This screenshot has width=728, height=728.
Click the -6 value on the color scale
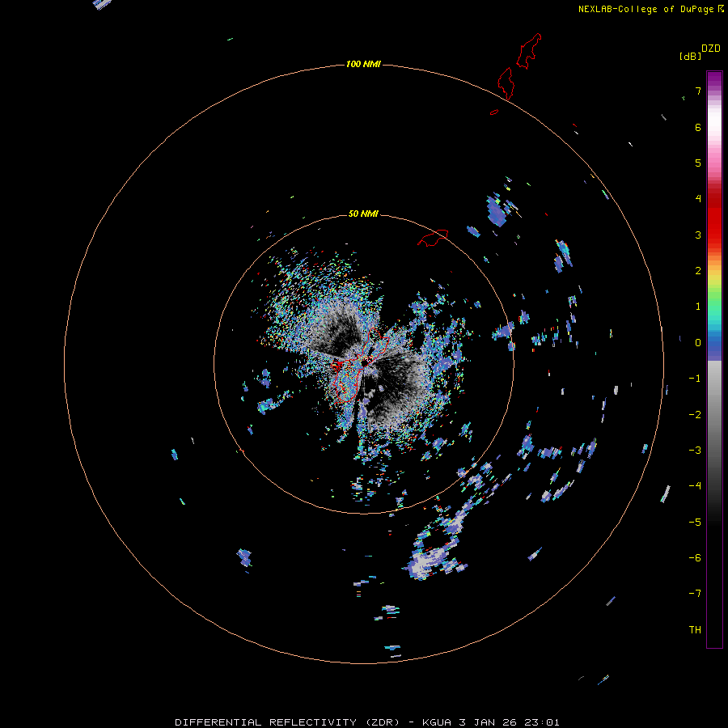695,558
